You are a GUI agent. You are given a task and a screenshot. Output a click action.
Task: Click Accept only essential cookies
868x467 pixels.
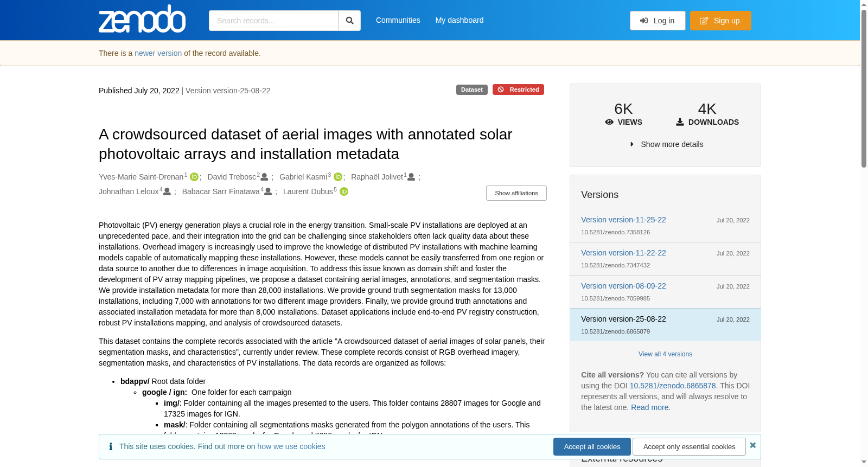[x=689, y=446]
